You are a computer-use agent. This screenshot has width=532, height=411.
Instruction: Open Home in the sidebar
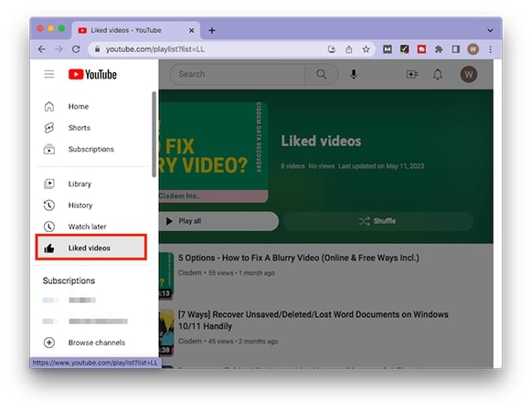click(x=92, y=107)
